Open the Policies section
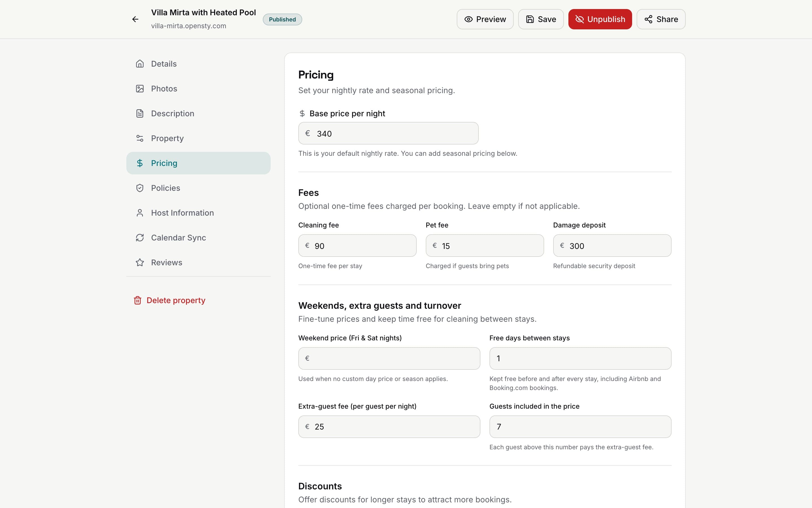 (198, 188)
